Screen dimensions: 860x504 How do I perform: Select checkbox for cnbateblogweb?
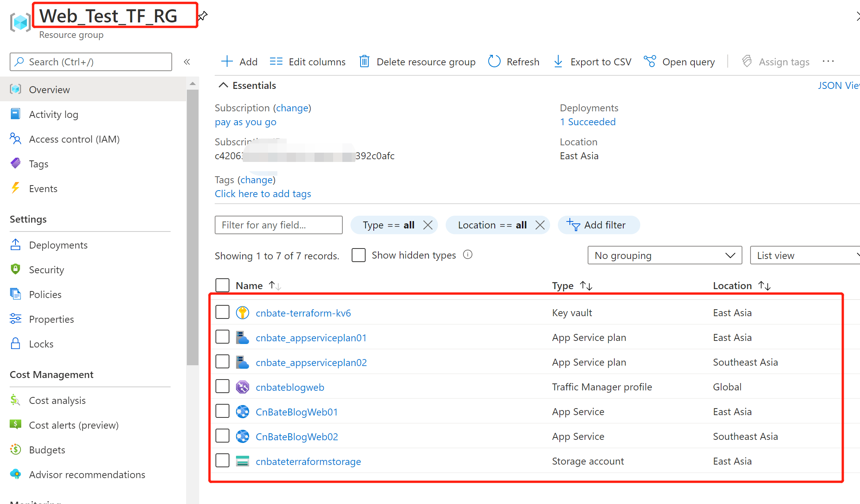(x=222, y=386)
